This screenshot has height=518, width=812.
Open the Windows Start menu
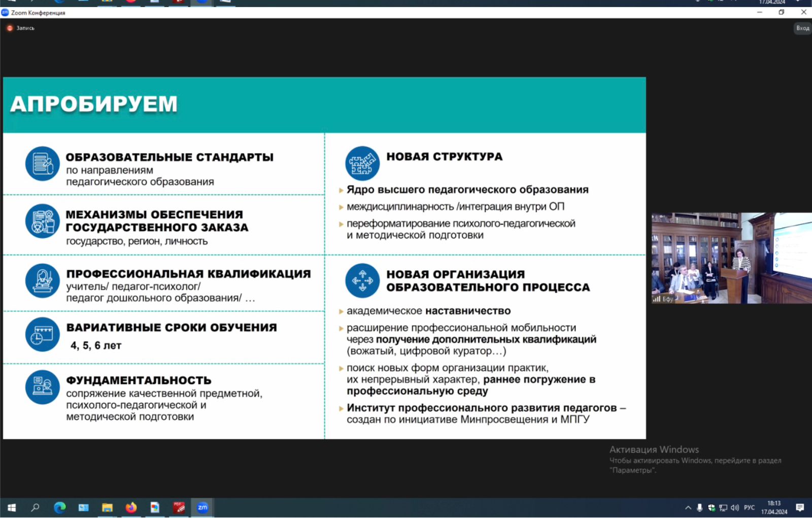[12, 507]
